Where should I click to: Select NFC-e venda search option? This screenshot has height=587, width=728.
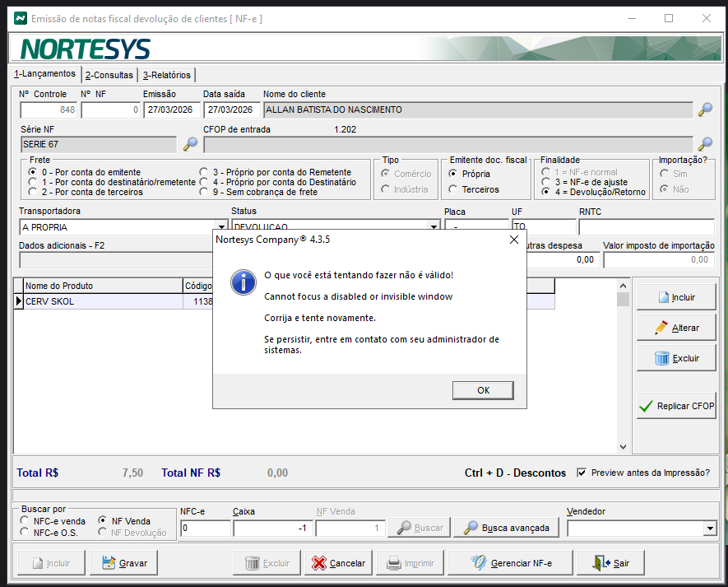[x=26, y=521]
